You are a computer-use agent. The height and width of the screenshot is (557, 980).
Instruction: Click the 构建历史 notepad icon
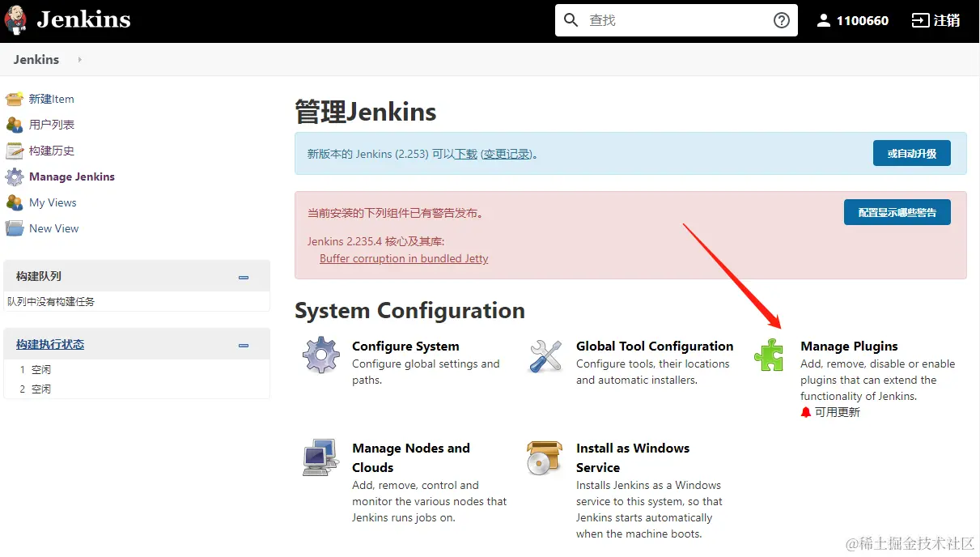(15, 151)
